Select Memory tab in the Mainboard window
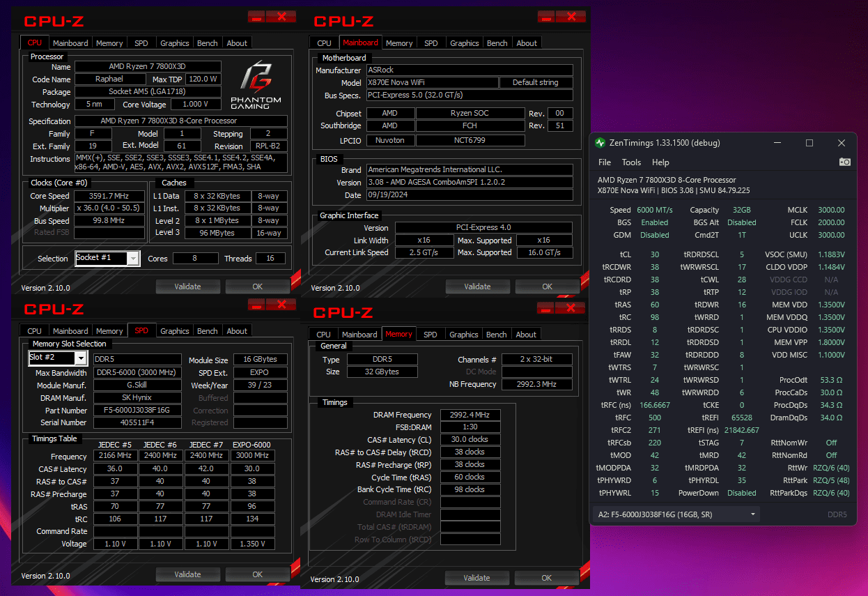The image size is (868, 596). click(x=399, y=43)
